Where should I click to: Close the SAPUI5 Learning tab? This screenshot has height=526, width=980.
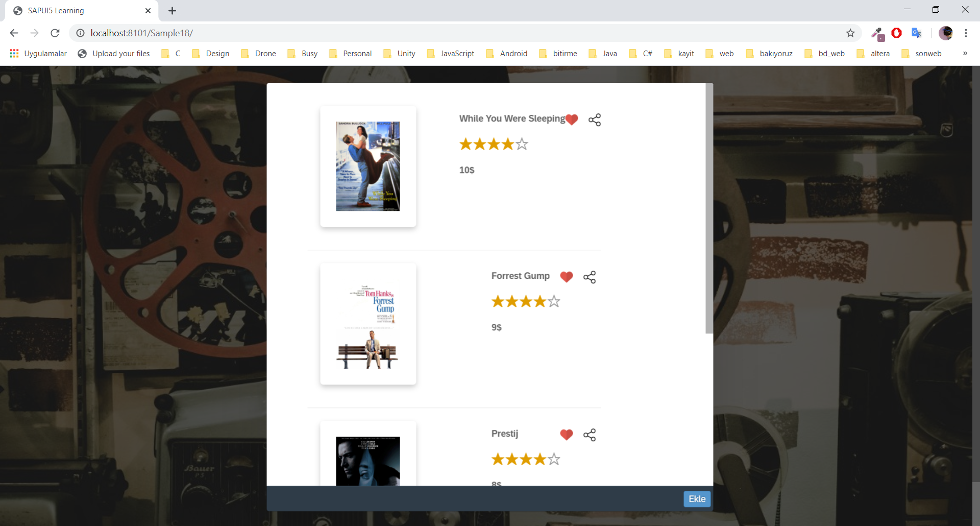click(148, 11)
